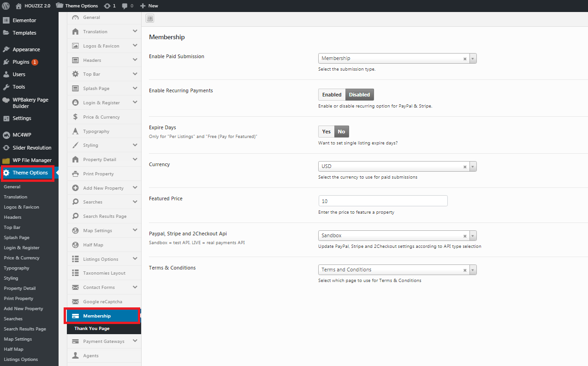Open the comments bubble icon

(x=125, y=6)
